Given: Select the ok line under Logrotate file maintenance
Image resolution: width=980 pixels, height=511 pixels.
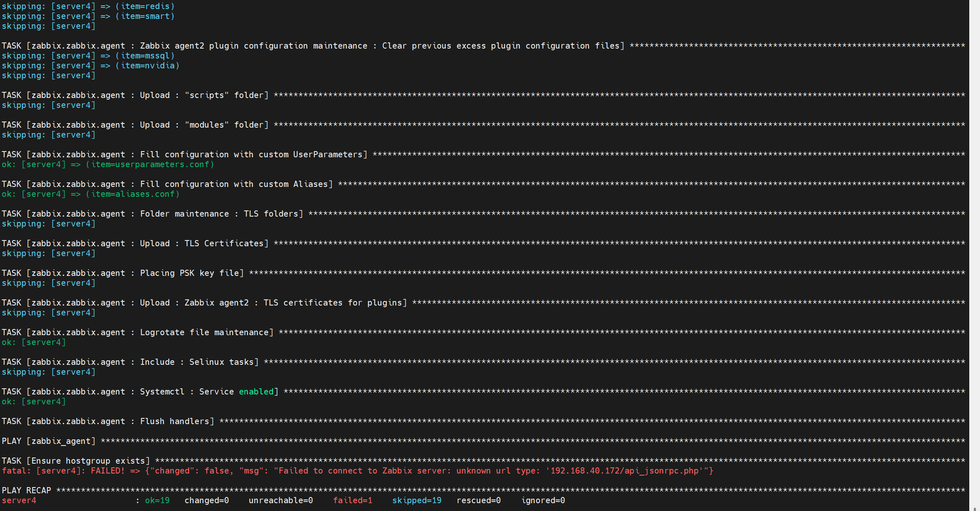Looking at the screenshot, I should coord(34,342).
